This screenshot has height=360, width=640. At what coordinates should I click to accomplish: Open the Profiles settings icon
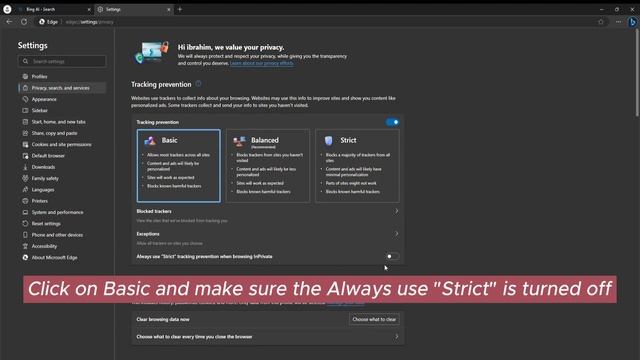pos(25,76)
